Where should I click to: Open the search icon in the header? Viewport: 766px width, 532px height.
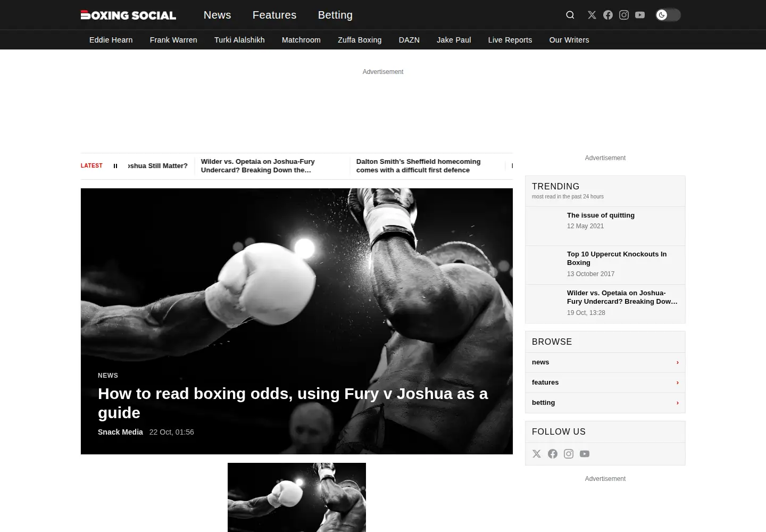570,15
